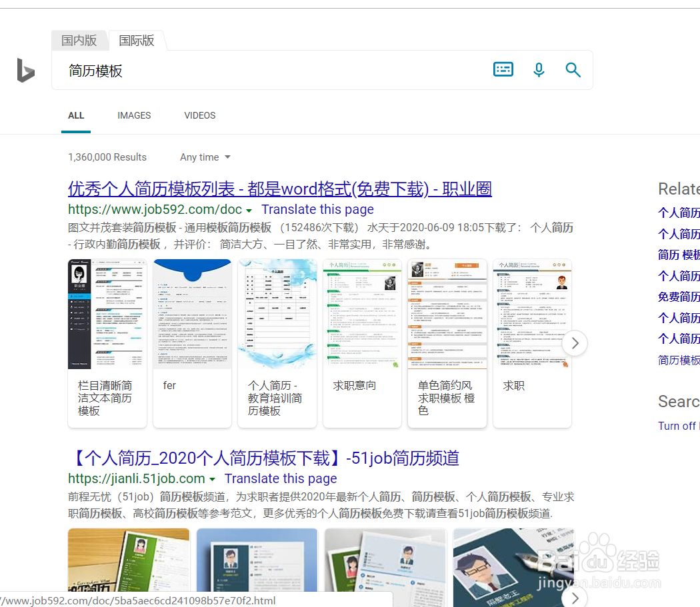Select the ALL results tab
Image resolution: width=700 pixels, height=607 pixels.
(x=75, y=115)
